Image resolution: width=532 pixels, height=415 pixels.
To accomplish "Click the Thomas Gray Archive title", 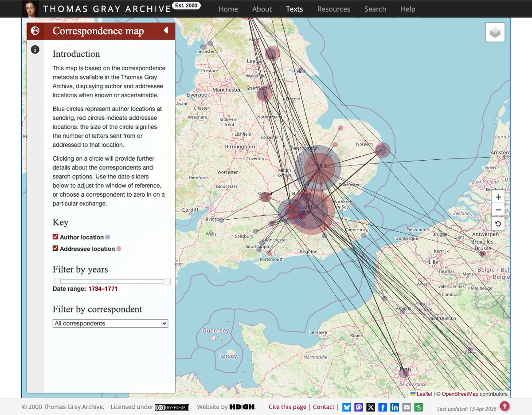I will 107,9.
